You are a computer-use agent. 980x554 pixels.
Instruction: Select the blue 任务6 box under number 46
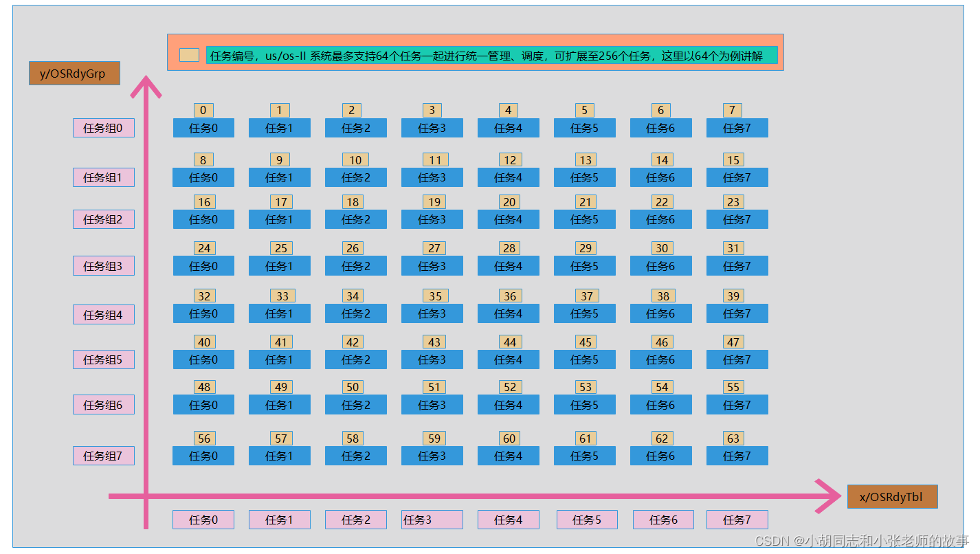[x=661, y=359]
